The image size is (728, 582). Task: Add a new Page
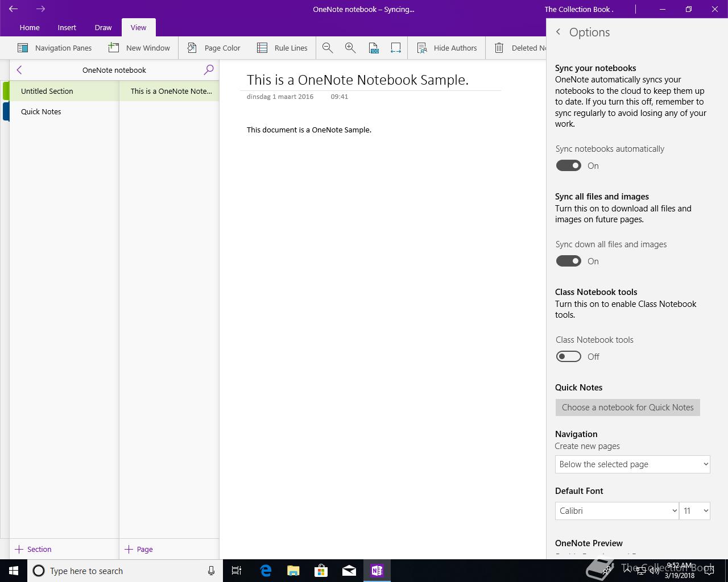(x=139, y=549)
